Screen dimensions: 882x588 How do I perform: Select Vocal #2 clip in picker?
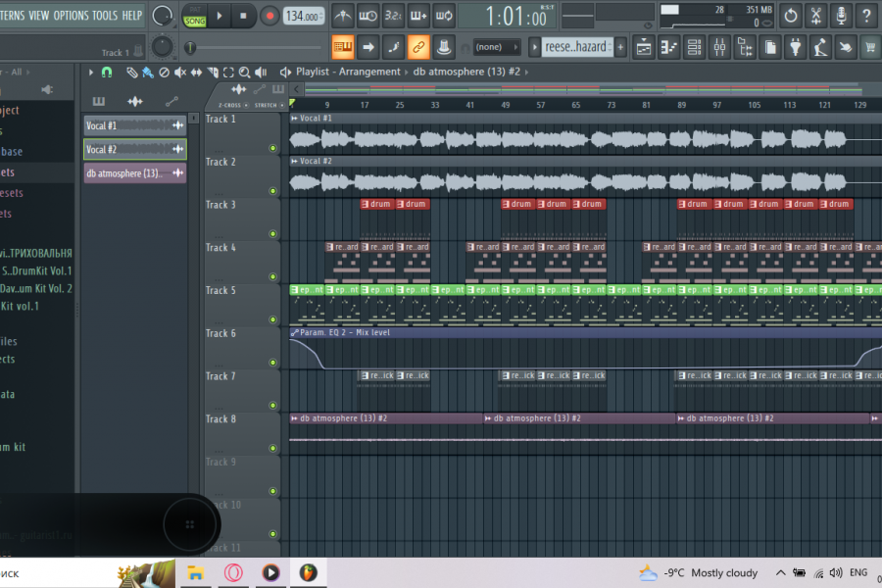tap(134, 149)
